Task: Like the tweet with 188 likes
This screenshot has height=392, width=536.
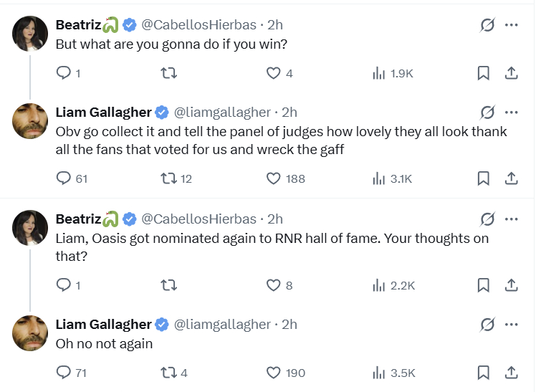Action: click(x=273, y=178)
